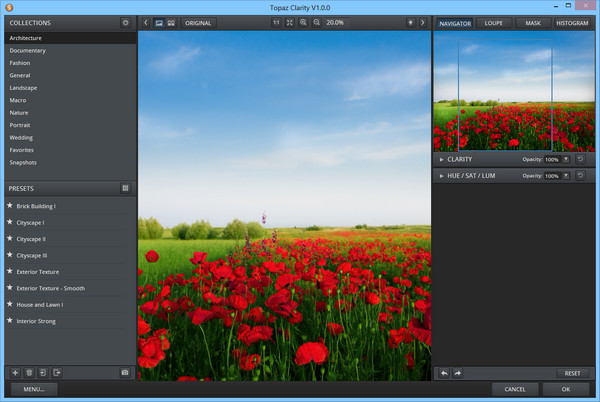The image size is (600, 402).
Task: Open the Loupe tab
Action: point(493,22)
